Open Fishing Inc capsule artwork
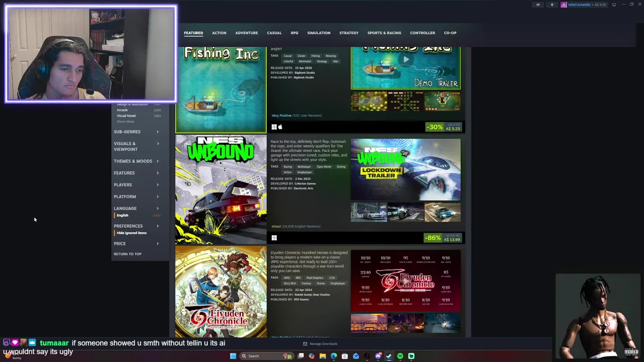644x362 pixels. (x=221, y=89)
